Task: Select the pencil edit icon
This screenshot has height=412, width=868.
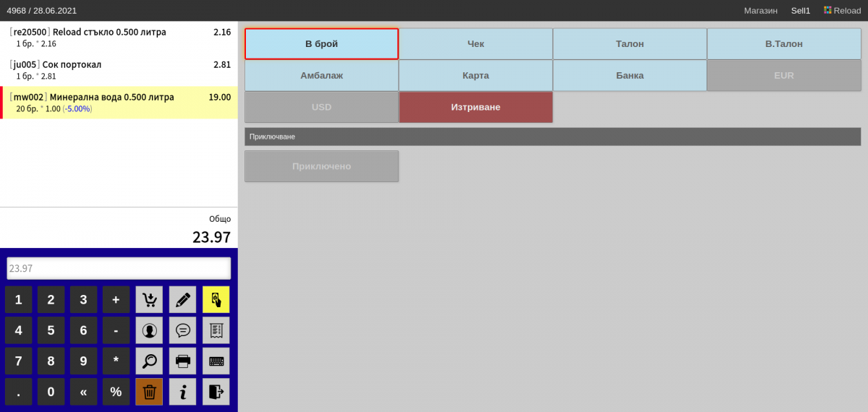Action: (182, 299)
